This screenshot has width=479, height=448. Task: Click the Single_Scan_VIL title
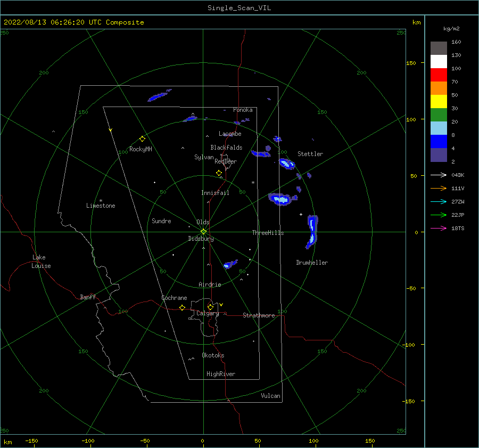[x=239, y=8]
